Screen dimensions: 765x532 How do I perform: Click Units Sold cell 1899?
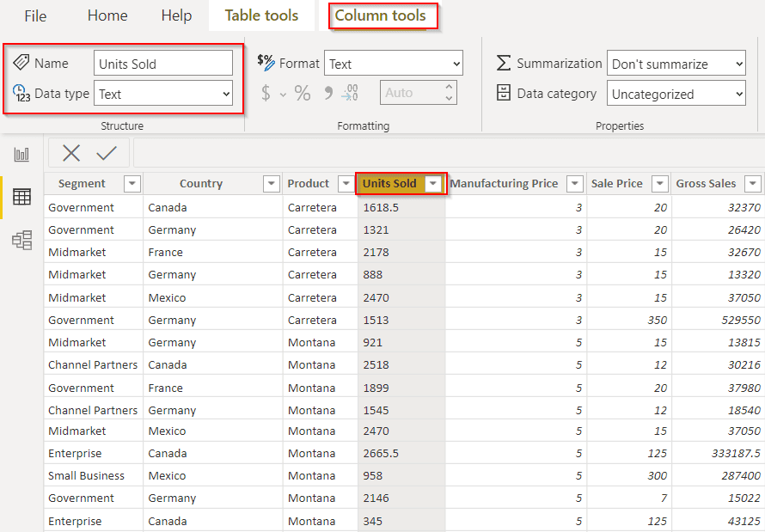(401, 388)
